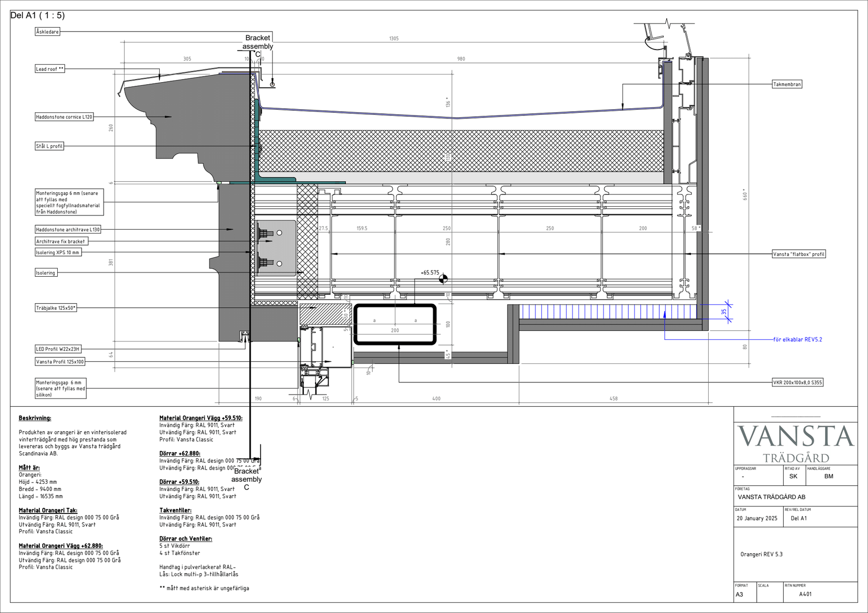Select the Vansta "flatbox" profil label
Image resolution: width=868 pixels, height=613 pixels.
pyautogui.click(x=799, y=254)
